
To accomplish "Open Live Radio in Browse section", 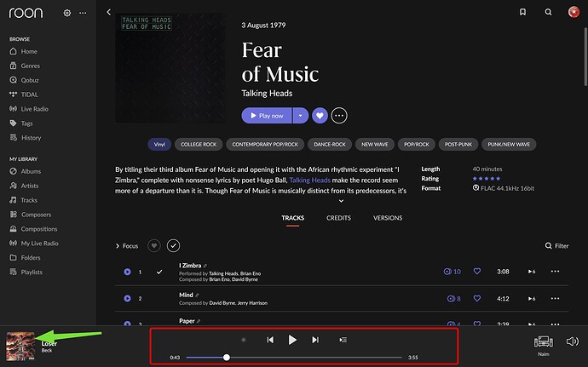I will click(x=29, y=109).
